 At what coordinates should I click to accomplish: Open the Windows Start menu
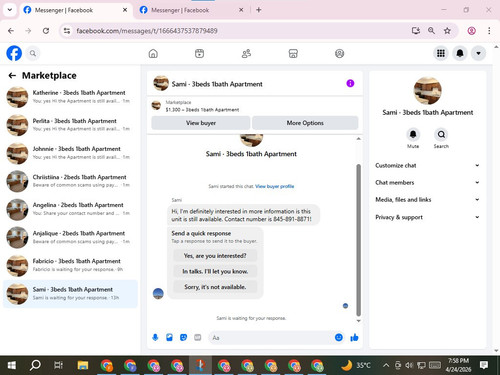click(x=11, y=365)
